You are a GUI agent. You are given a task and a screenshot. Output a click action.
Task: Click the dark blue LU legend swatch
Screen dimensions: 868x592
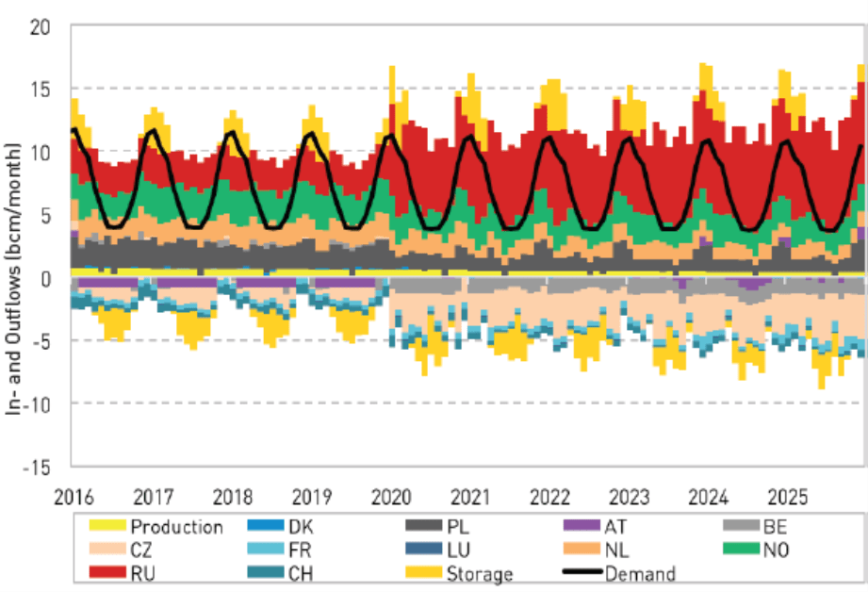pyautogui.click(x=424, y=549)
